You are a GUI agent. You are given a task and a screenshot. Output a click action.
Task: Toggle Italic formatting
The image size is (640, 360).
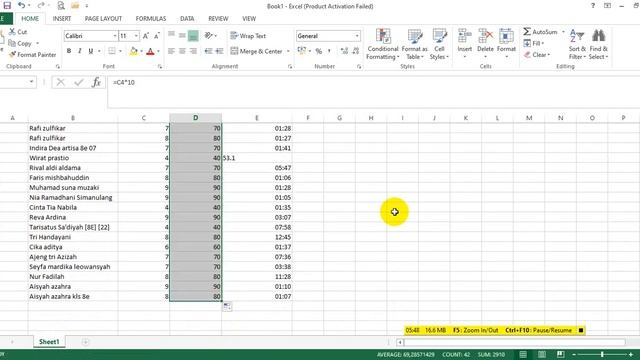(x=80, y=51)
